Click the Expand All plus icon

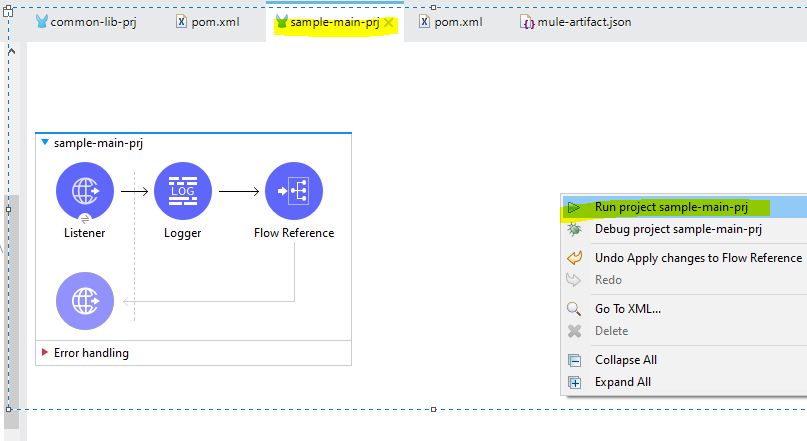click(574, 382)
